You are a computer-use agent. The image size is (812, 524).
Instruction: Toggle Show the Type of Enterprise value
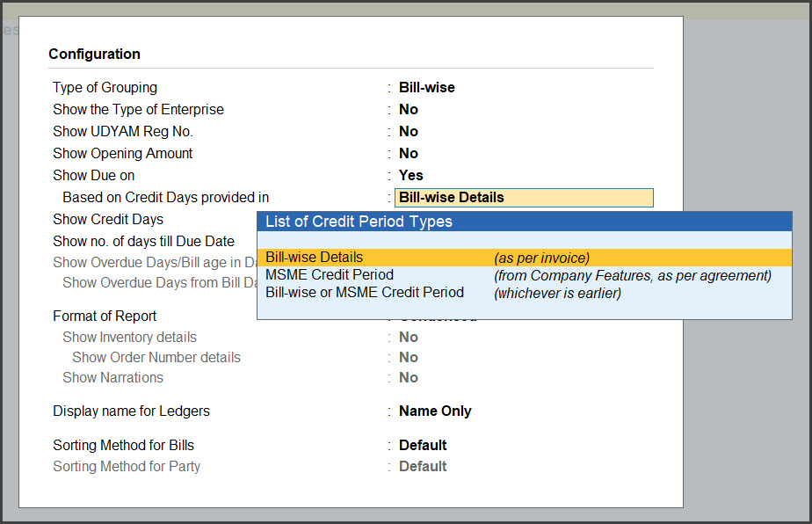coord(408,109)
